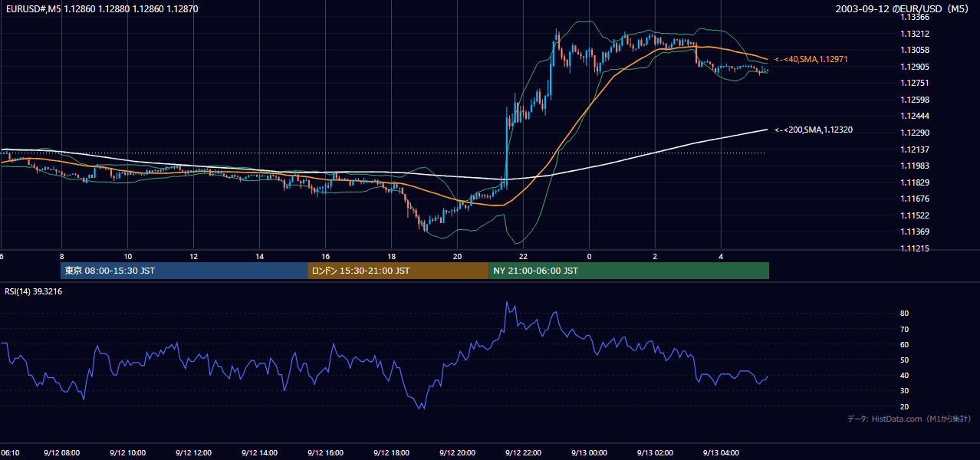Click price axis value 1.11983

point(916,166)
